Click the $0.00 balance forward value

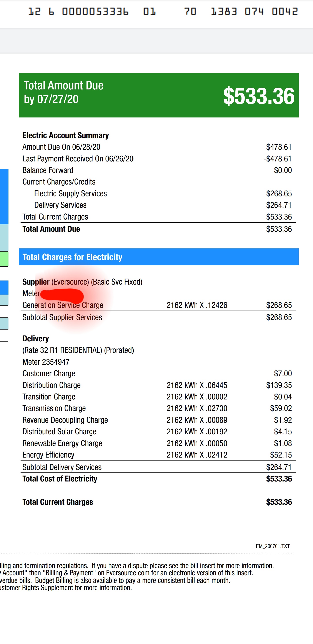pyautogui.click(x=283, y=170)
